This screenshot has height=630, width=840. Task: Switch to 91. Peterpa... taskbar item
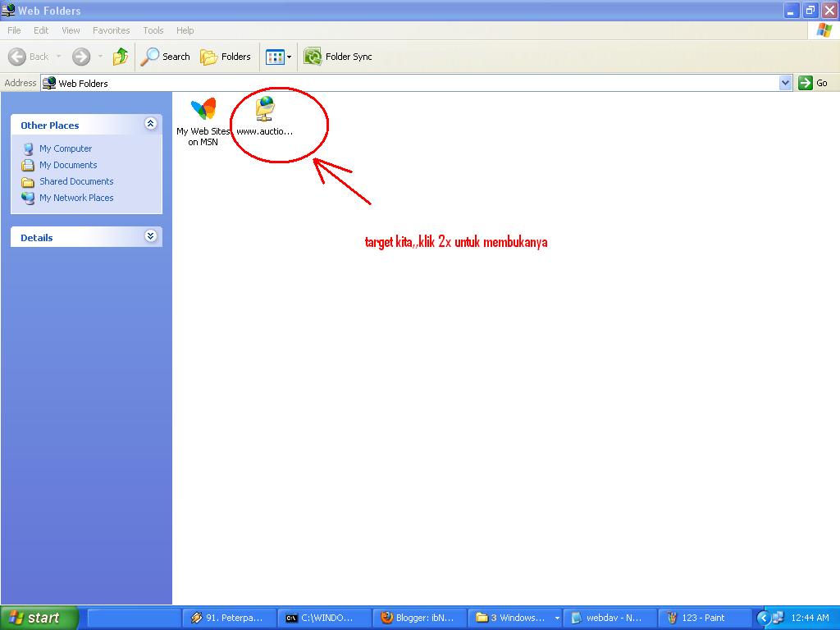(230, 618)
